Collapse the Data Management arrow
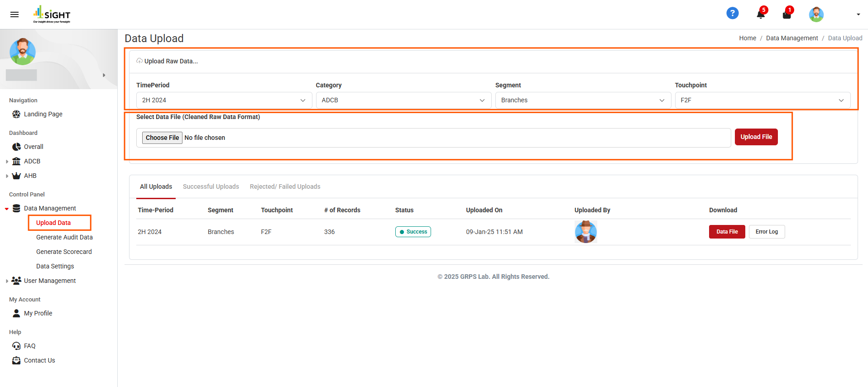 click(x=7, y=209)
